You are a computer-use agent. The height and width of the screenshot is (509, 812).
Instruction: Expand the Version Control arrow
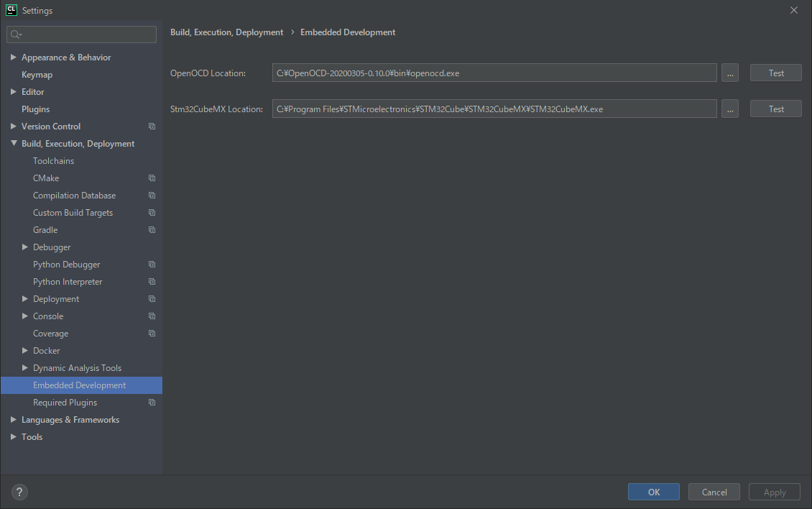[x=14, y=126]
